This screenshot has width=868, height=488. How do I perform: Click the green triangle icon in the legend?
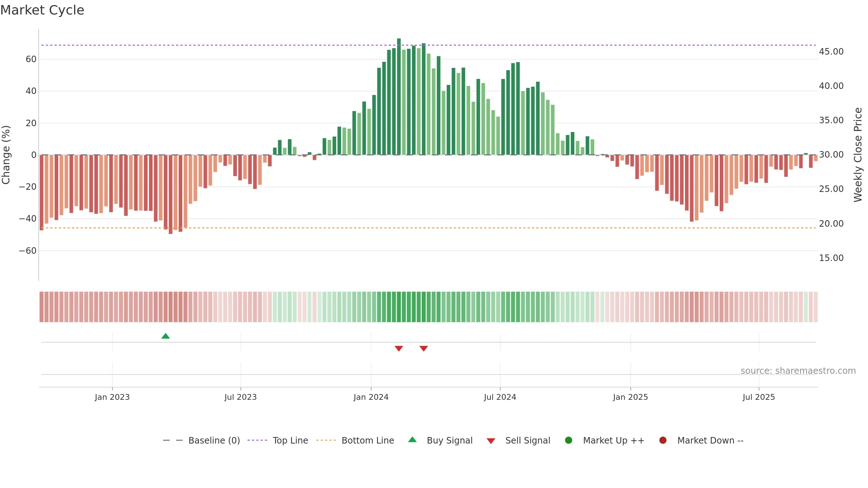coord(412,440)
